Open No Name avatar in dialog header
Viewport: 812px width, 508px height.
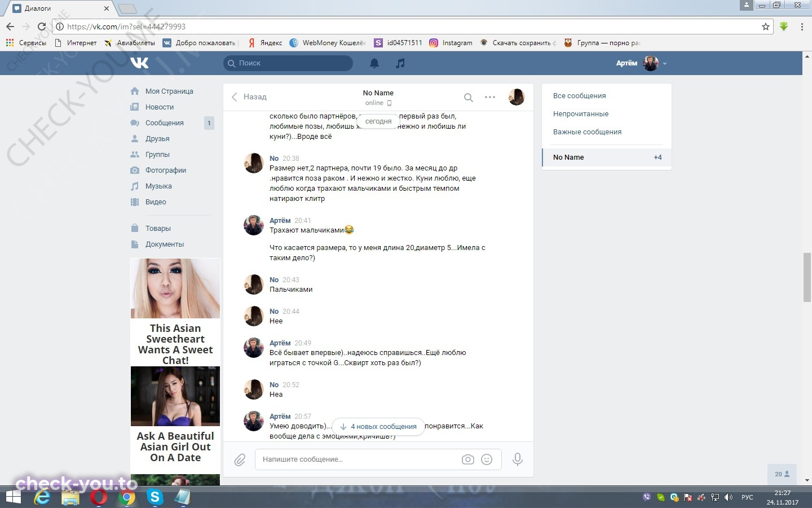coord(517,97)
